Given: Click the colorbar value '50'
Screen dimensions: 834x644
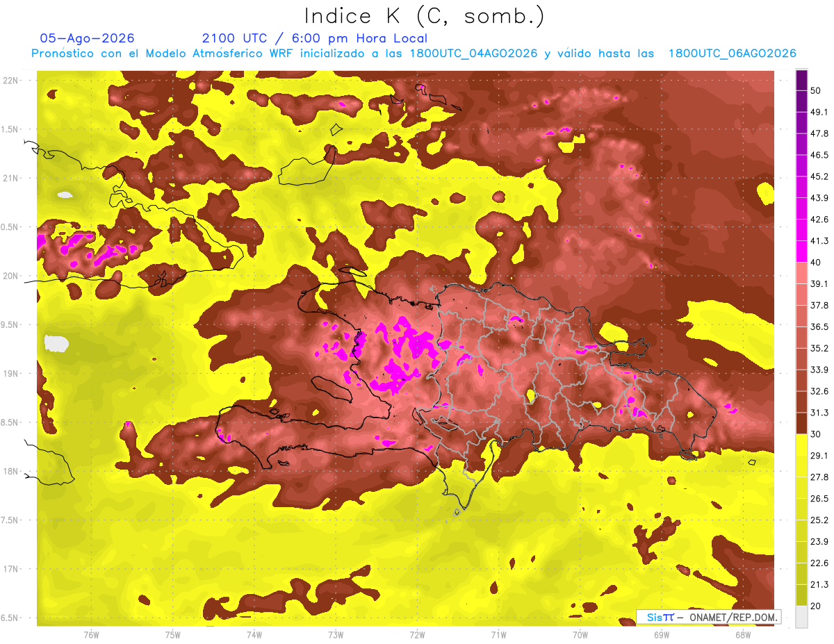Looking at the screenshot, I should (817, 91).
